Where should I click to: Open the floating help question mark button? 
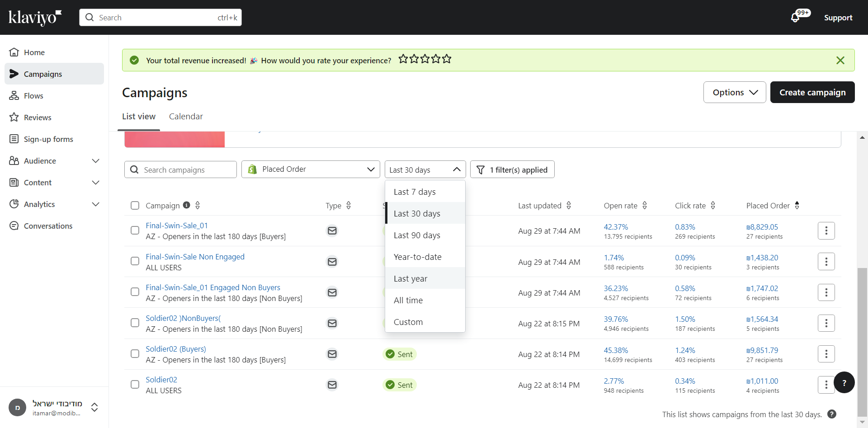point(844,382)
